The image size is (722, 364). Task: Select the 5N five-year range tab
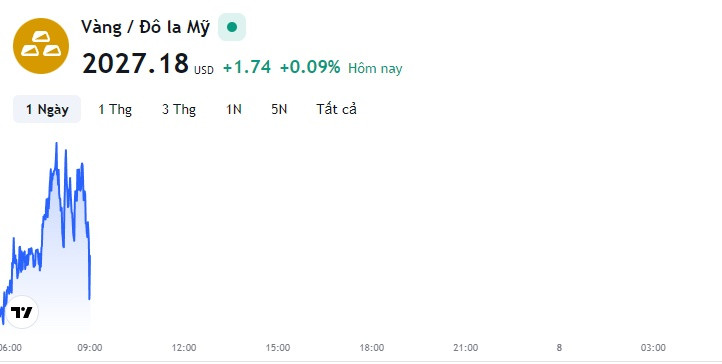point(279,110)
